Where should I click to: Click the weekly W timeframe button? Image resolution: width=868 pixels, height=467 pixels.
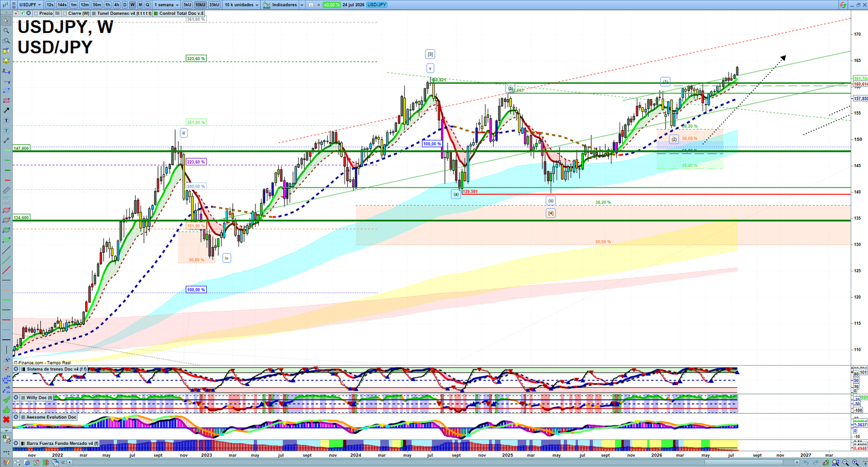[132, 5]
